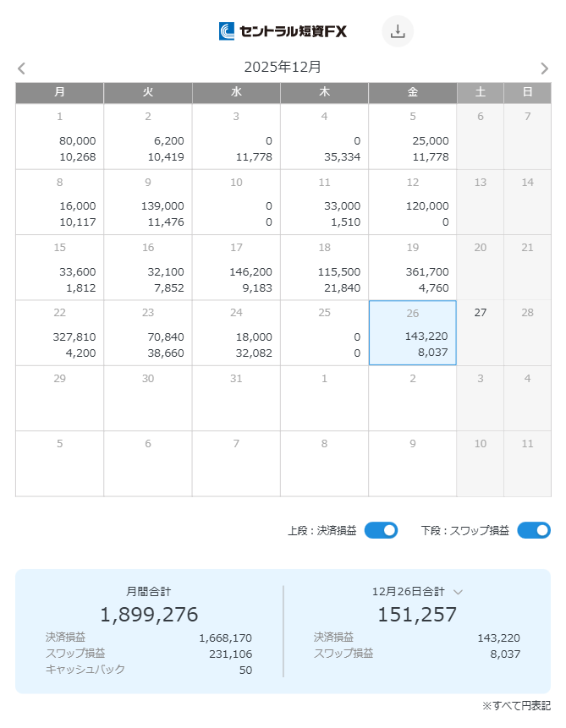The image size is (566, 728).
Task: Select Saturday December 27 cell
Action: tap(480, 332)
